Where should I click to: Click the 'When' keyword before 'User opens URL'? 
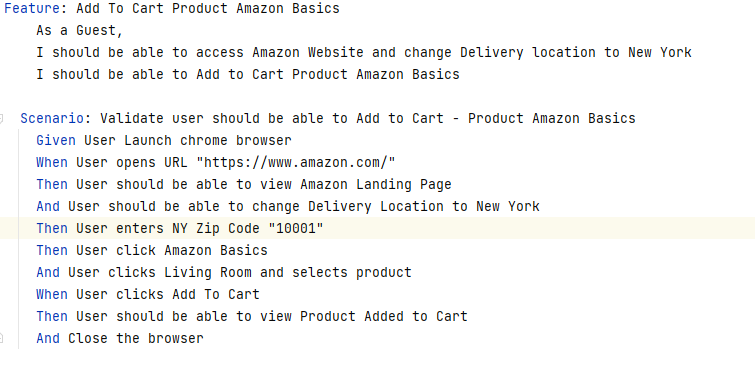coord(52,162)
